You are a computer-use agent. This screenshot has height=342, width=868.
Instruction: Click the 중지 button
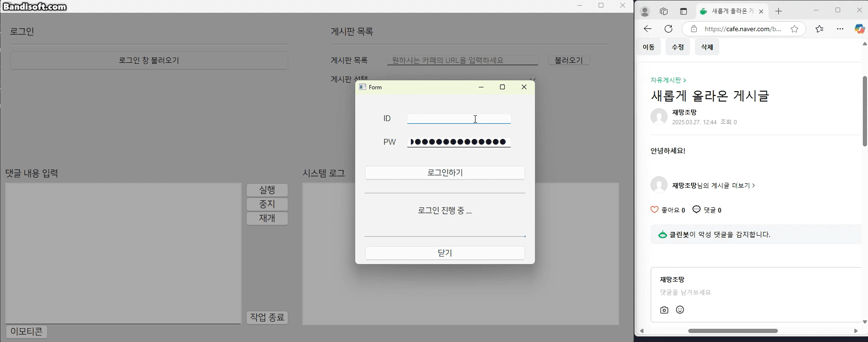point(267,204)
